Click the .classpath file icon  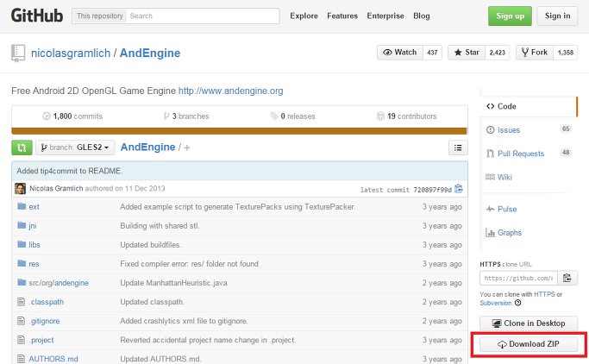pos(22,302)
